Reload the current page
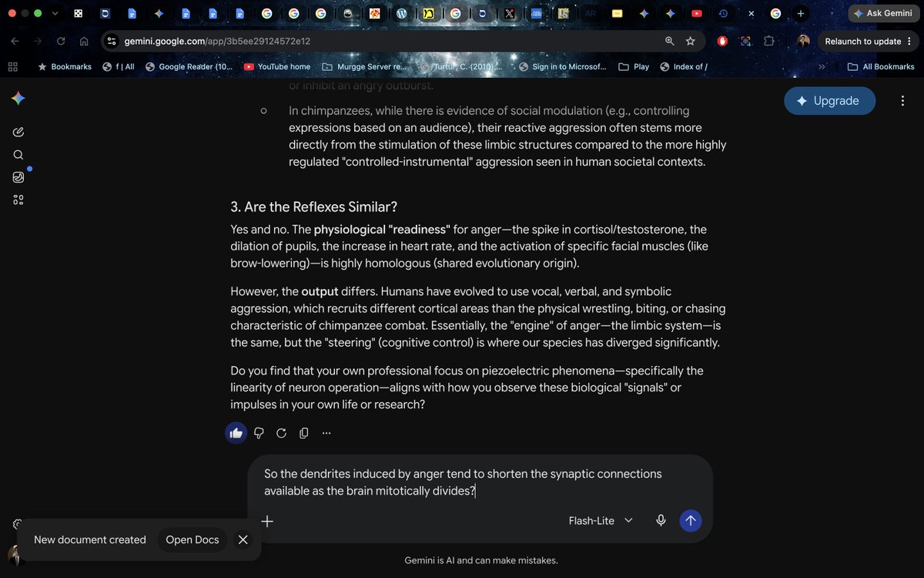 pos(61,42)
